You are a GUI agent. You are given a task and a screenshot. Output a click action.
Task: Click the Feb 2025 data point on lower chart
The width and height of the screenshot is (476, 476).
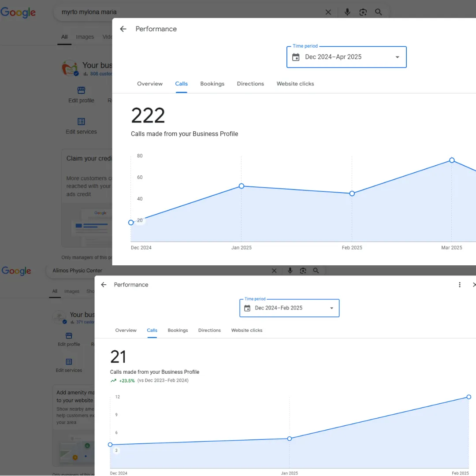tap(469, 397)
